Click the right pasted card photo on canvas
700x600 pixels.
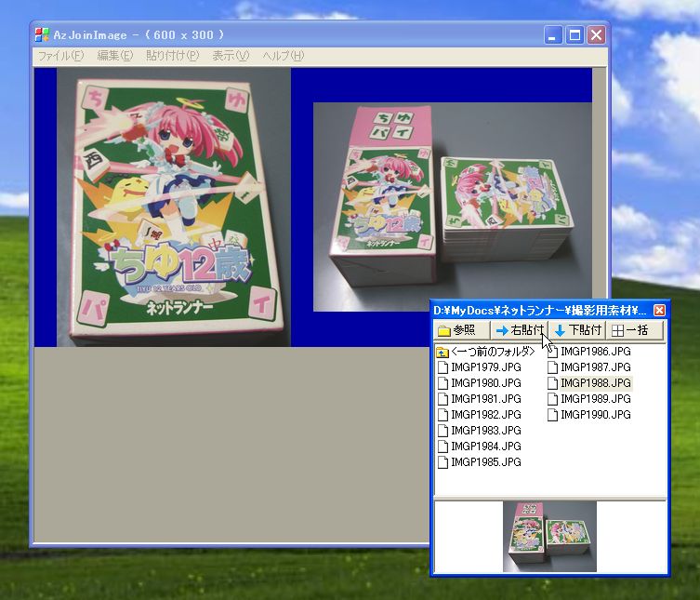pyautogui.click(x=452, y=207)
